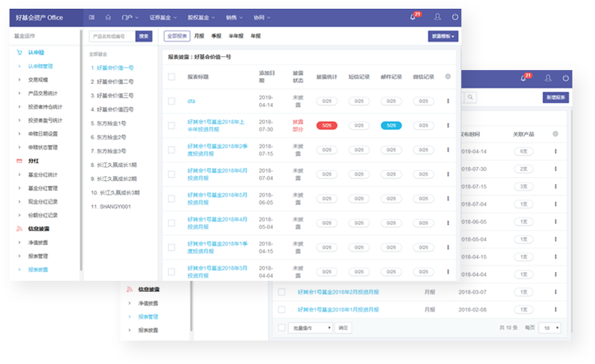Screen dimensions: 595x364
Task: Open notifications bell with 21 badge in front window
Action: (x=415, y=17)
